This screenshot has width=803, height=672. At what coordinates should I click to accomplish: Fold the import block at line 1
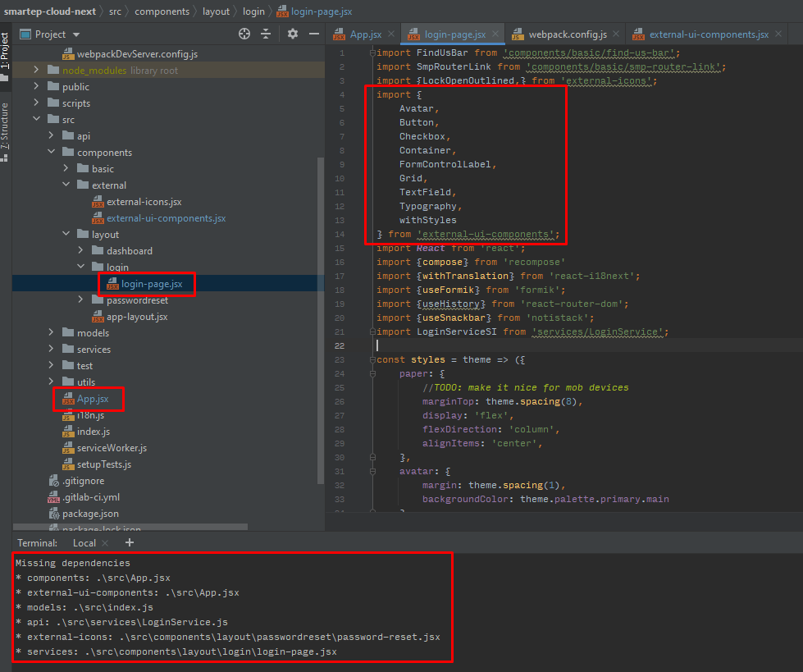(373, 53)
